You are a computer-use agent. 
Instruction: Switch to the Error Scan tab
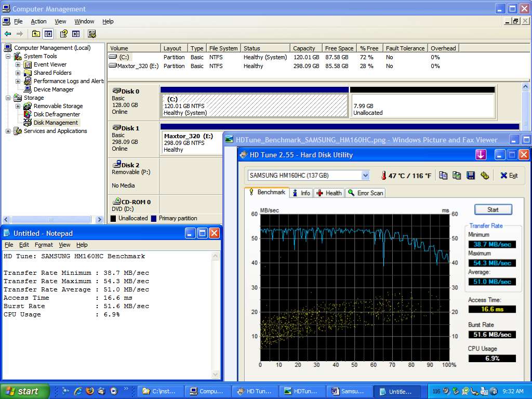(x=365, y=193)
